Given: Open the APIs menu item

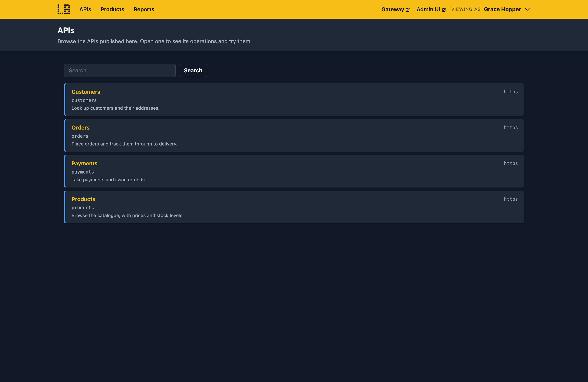Looking at the screenshot, I should coord(85,9).
